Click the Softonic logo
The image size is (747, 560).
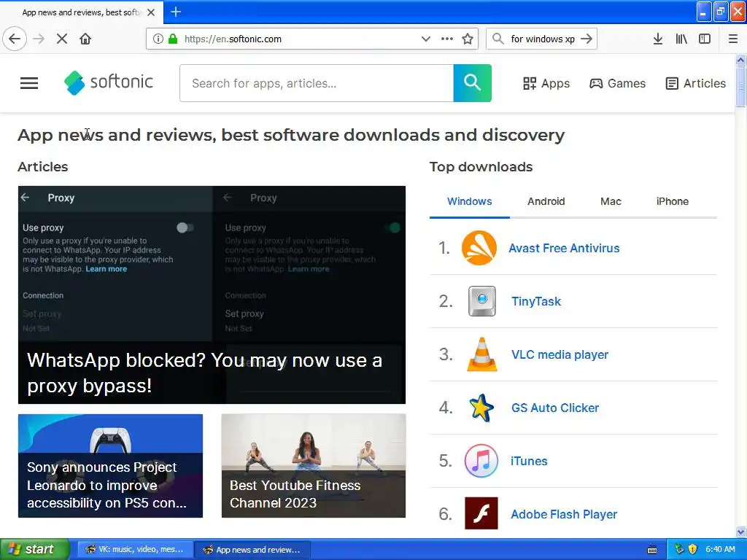click(109, 83)
